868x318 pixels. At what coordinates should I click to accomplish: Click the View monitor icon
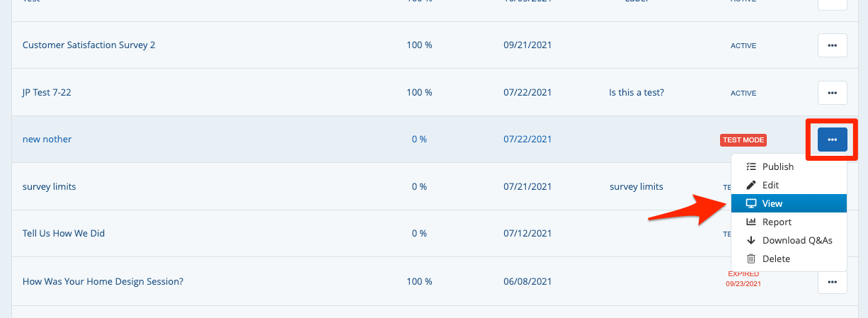pyautogui.click(x=751, y=204)
